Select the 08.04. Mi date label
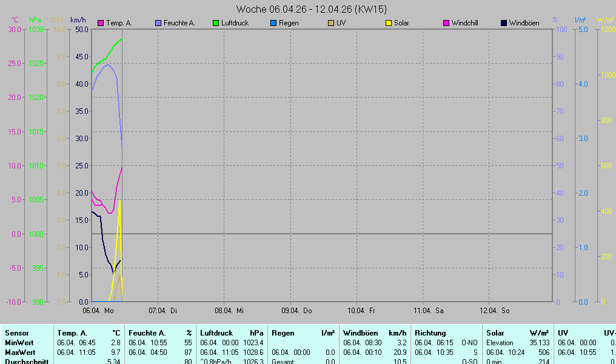Viewport: 616px width, 364px height. (230, 311)
